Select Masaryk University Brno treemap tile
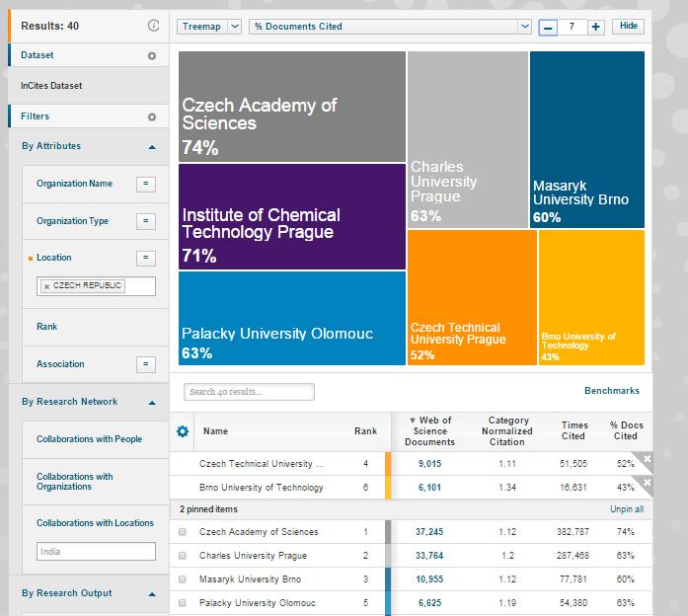Image resolution: width=688 pixels, height=616 pixels. pos(587,139)
